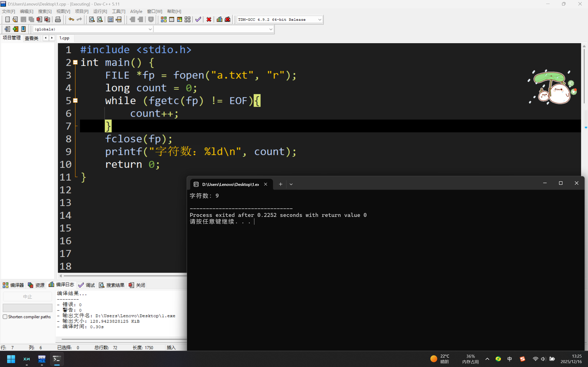This screenshot has width=588, height=367.
Task: Click the red X stop execution icon
Action: click(x=209, y=20)
